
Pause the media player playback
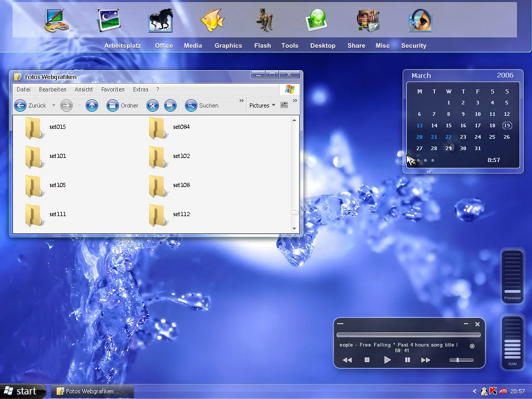(407, 360)
